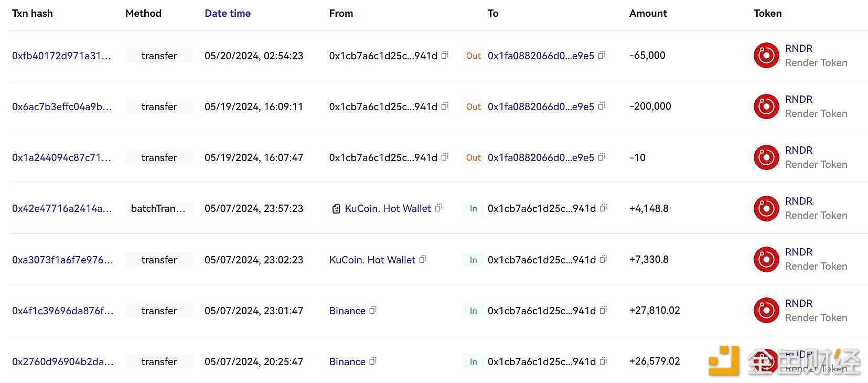Image resolution: width=868 pixels, height=383 pixels.
Task: Copy KuCoin Hot Wallet address in batchTran row
Action: [438, 208]
